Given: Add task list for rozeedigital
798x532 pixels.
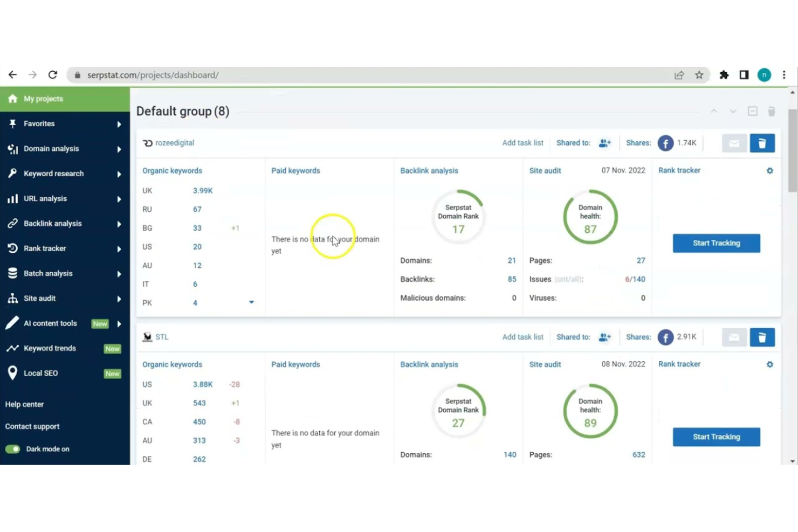Looking at the screenshot, I should [522, 143].
